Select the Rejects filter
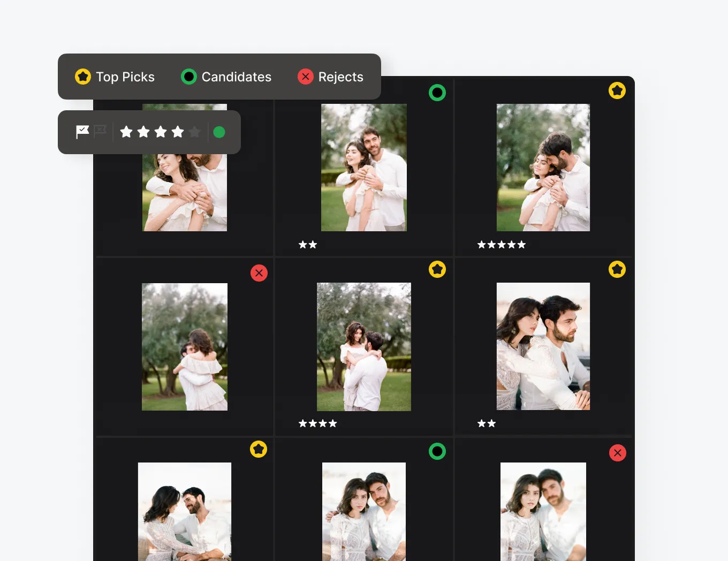Viewport: 728px width, 561px height. [330, 77]
